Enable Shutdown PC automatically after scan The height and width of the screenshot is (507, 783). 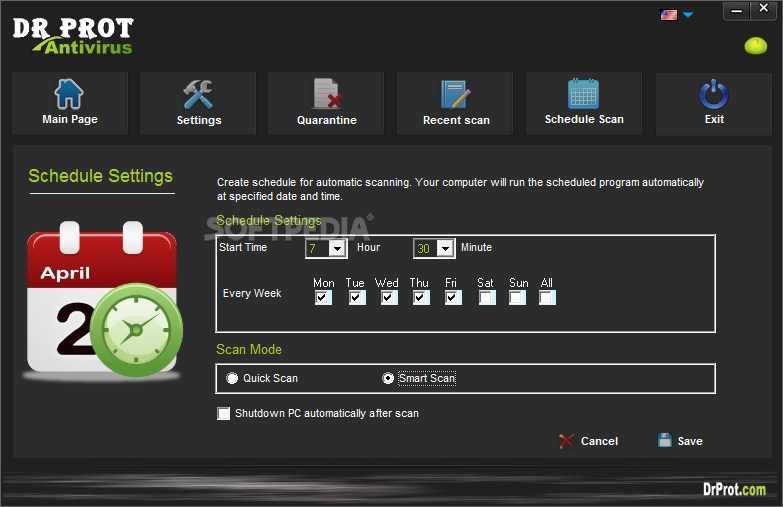point(224,414)
